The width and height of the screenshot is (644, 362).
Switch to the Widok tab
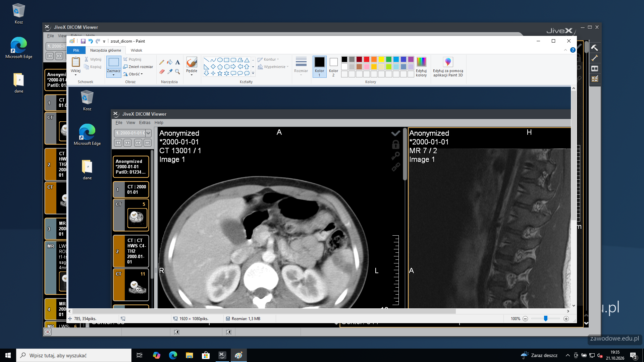pyautogui.click(x=136, y=50)
